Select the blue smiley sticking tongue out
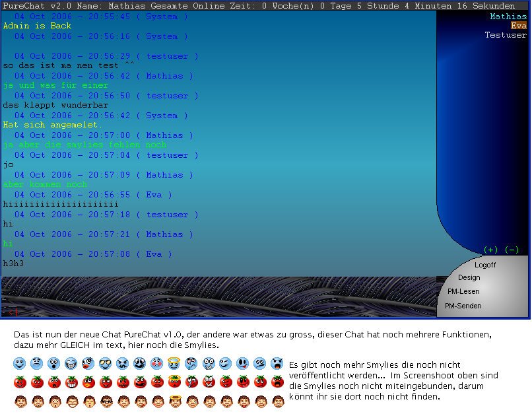 [x=243, y=363]
